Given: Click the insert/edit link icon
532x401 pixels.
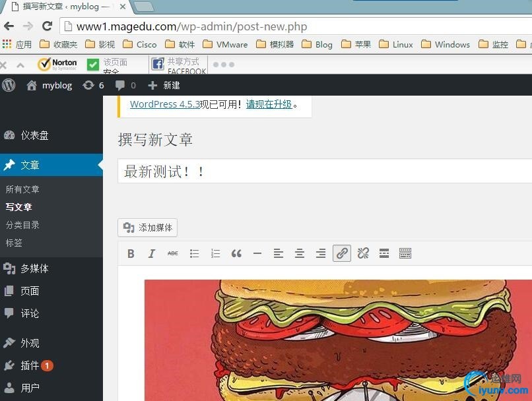Looking at the screenshot, I should pos(342,253).
